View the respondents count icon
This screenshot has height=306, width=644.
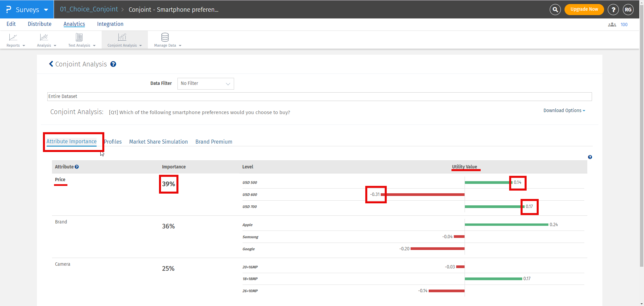click(612, 24)
